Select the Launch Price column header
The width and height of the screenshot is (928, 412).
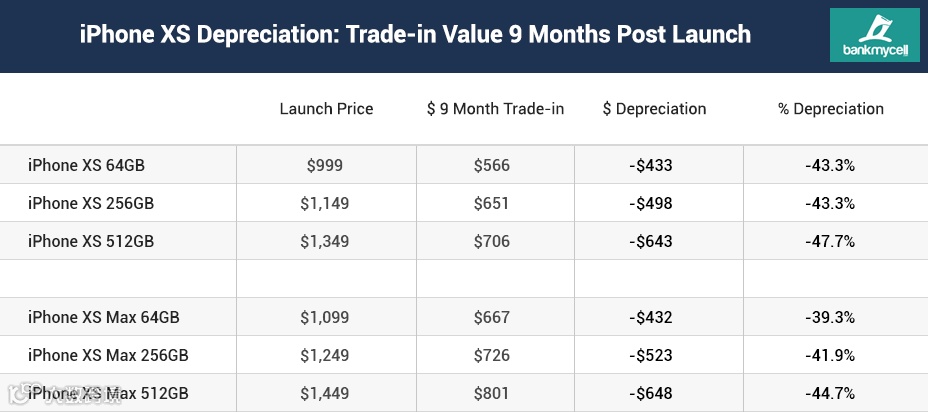(x=326, y=109)
